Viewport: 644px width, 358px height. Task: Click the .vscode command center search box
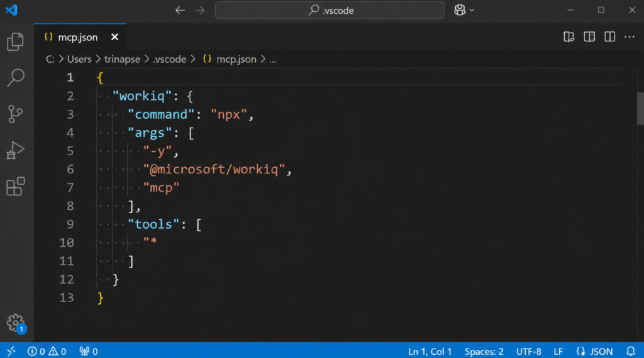pos(330,10)
